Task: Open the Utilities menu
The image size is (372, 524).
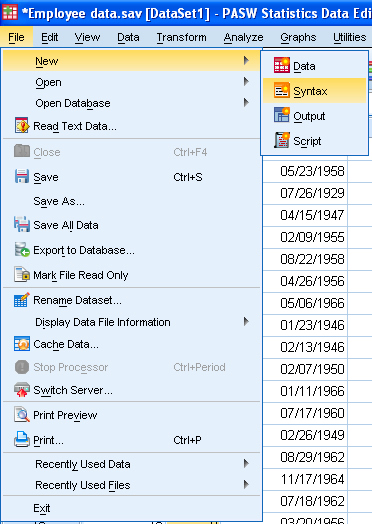Action: pos(350,37)
